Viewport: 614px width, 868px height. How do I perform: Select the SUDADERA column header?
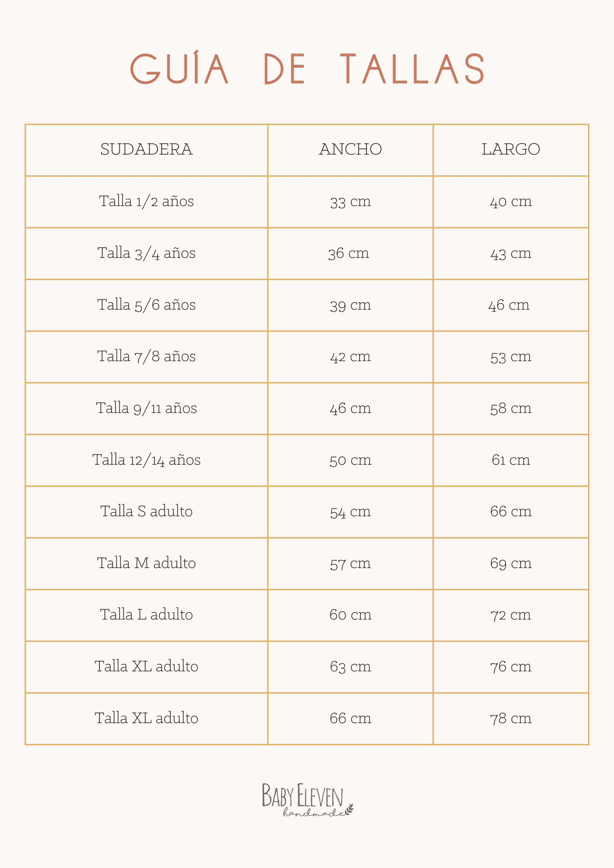coord(147,149)
